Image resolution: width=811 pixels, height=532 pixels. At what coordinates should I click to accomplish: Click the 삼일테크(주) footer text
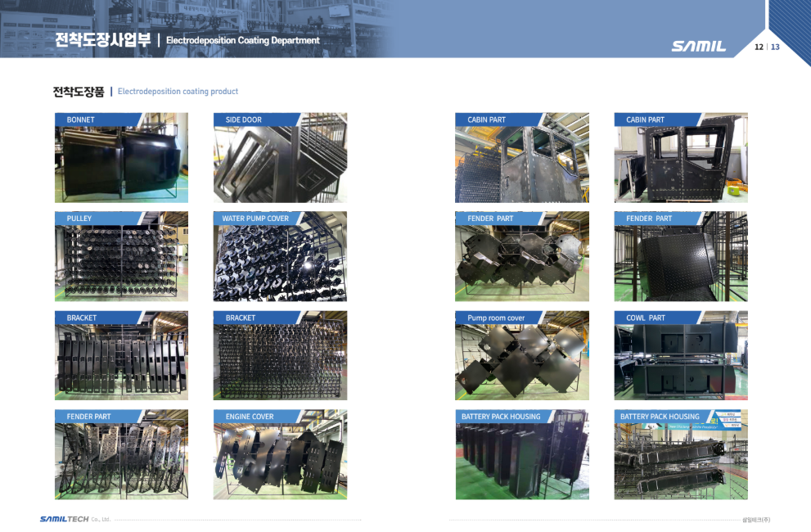click(755, 520)
